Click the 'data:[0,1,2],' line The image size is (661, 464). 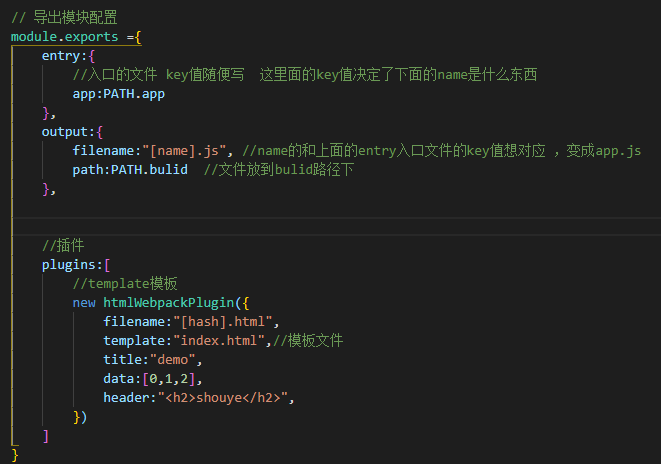click(x=153, y=379)
